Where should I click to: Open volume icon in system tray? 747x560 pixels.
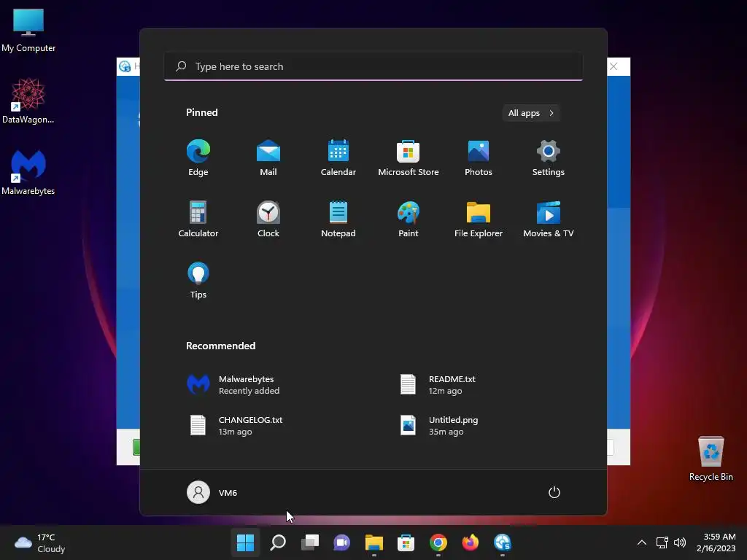coord(680,542)
